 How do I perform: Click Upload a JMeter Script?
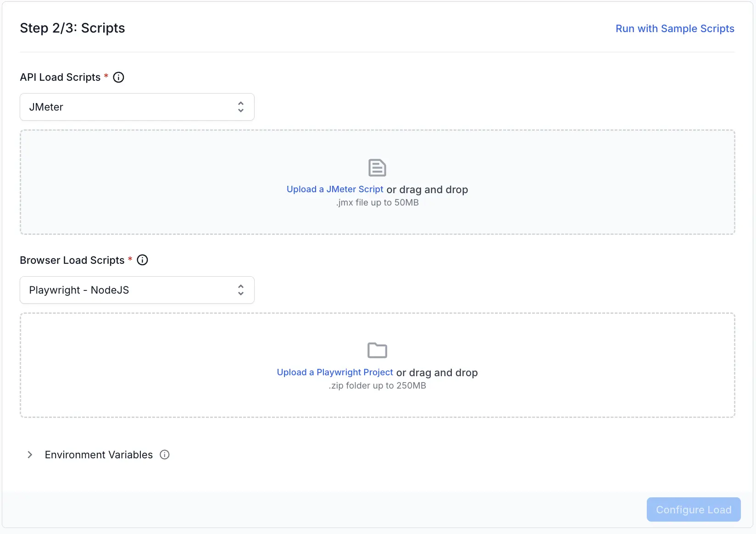pos(334,189)
